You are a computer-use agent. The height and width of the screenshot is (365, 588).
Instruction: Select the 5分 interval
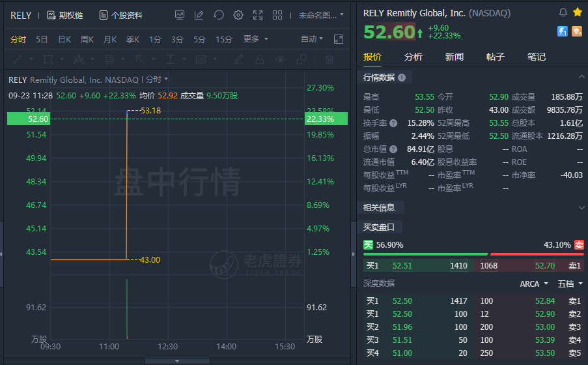[199, 39]
